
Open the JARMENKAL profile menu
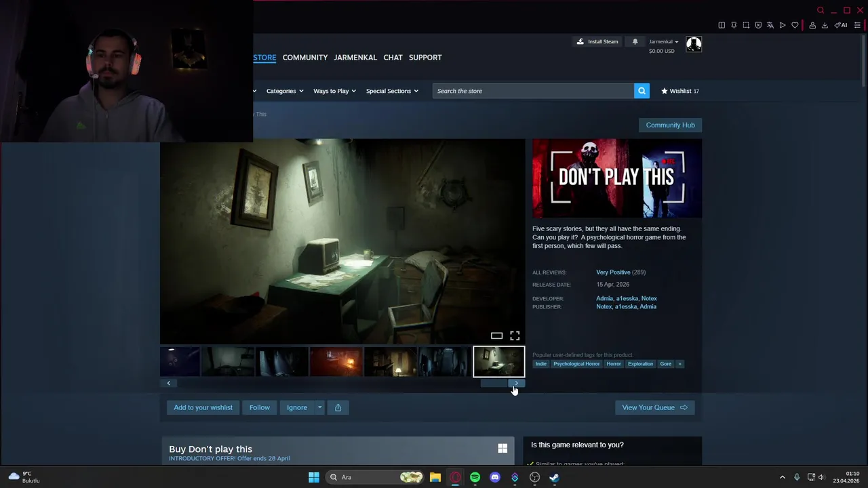355,58
